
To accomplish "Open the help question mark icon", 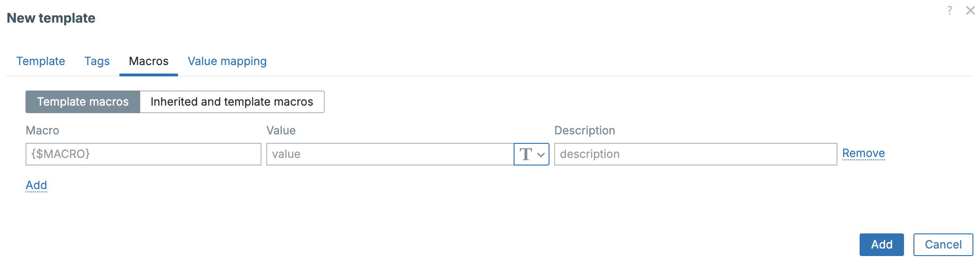I will (x=949, y=10).
